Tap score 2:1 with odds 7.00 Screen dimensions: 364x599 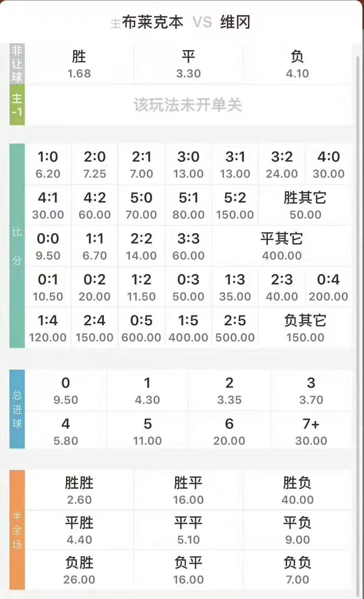[x=142, y=165]
